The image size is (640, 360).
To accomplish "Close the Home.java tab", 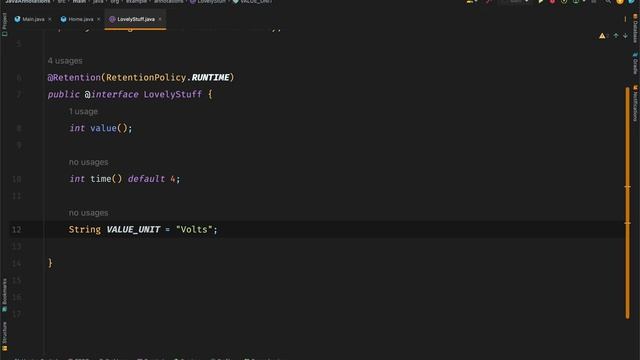I will [x=98, y=19].
